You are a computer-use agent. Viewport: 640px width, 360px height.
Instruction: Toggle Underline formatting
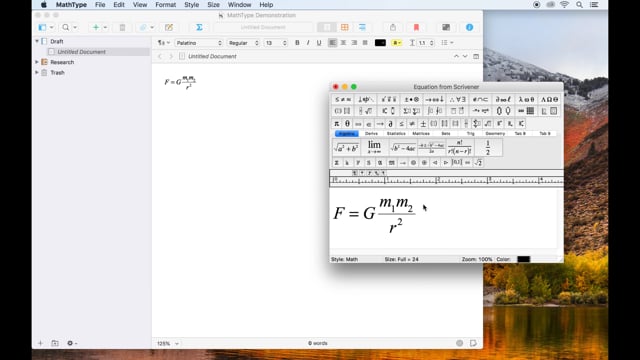pyautogui.click(x=319, y=43)
